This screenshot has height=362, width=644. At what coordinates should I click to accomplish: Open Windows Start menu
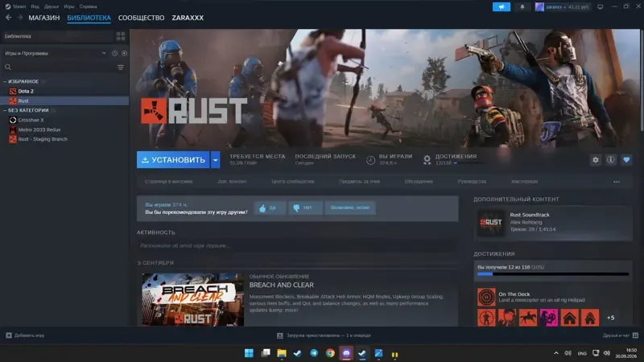[x=249, y=353]
